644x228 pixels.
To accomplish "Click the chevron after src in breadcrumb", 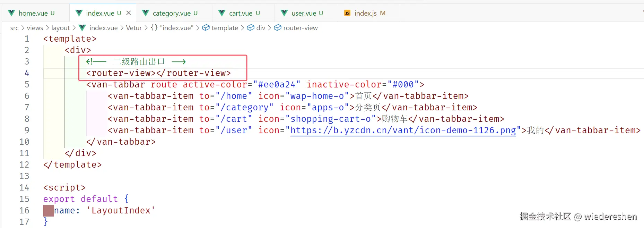I will [23, 28].
